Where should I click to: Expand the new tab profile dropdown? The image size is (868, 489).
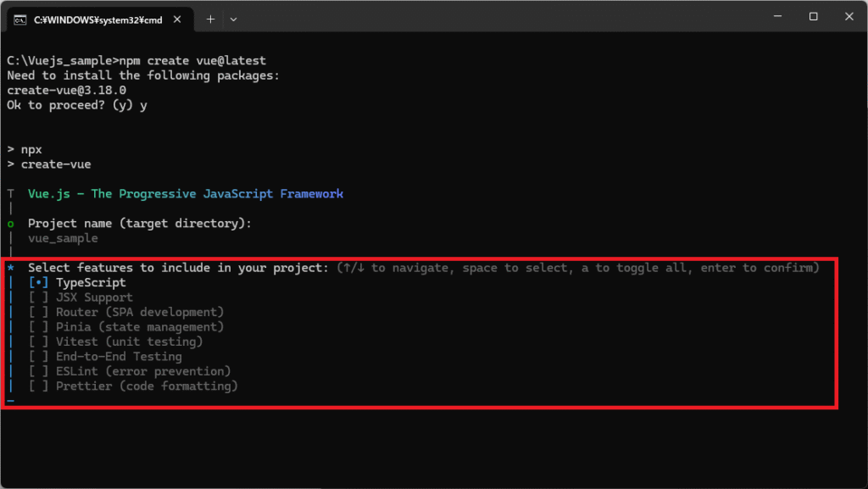pyautogui.click(x=234, y=19)
